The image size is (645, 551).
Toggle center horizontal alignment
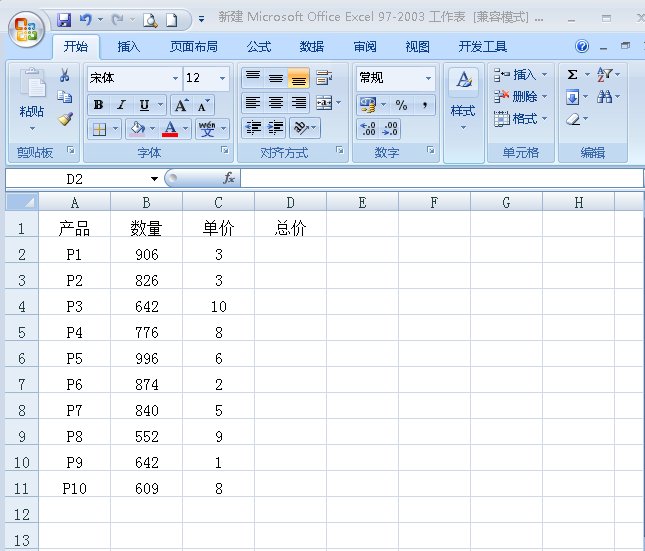tap(275, 103)
